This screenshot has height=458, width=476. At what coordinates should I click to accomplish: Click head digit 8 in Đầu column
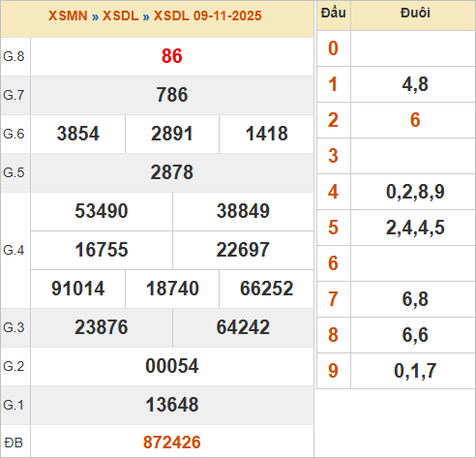point(333,335)
